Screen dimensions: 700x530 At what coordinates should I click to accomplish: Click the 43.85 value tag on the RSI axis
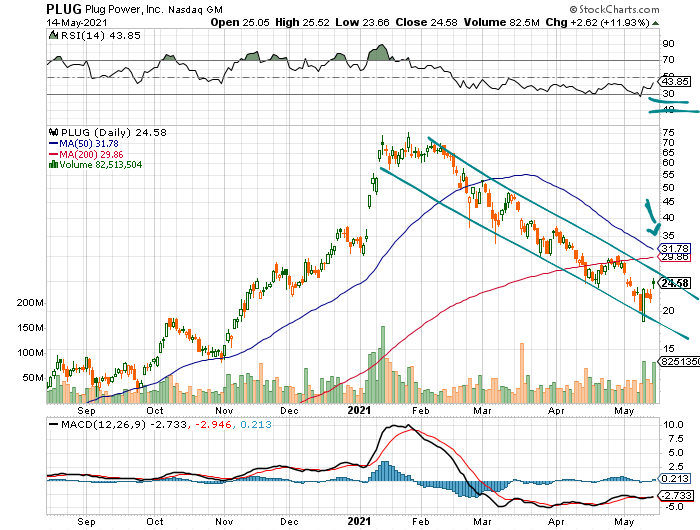tap(675, 82)
